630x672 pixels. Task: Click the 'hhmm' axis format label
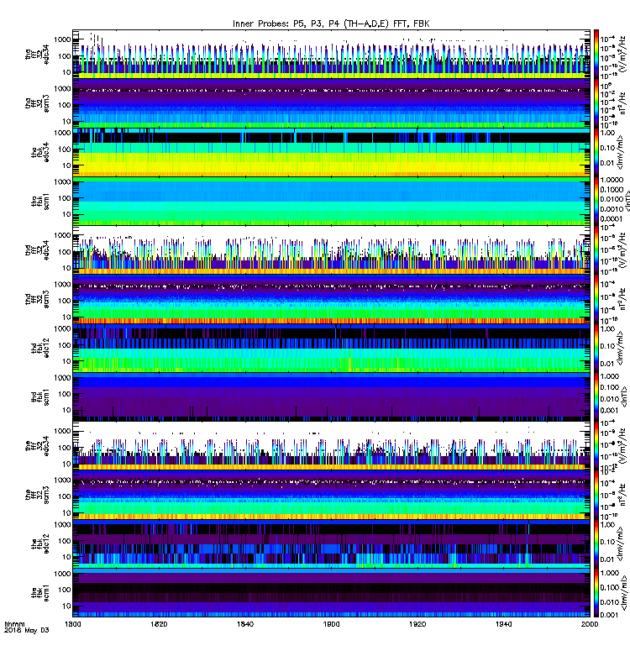(x=14, y=624)
